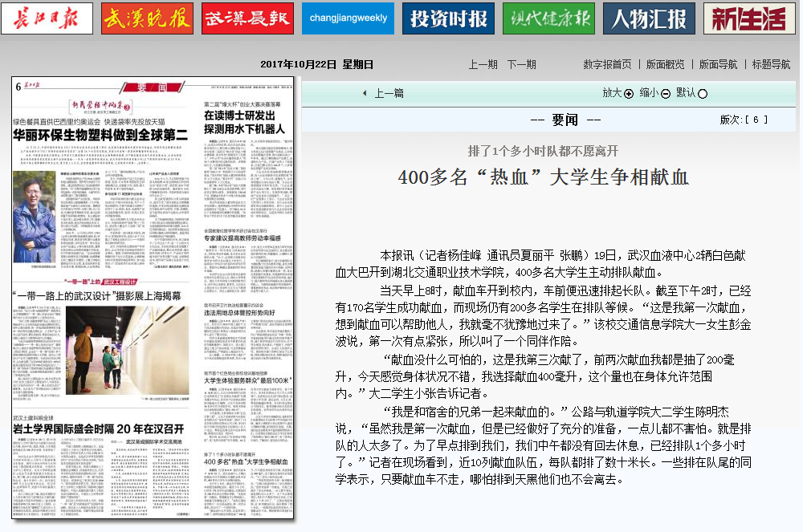Screen dimensions: 803x532
Task: Select the 默认 default size circle
Action: point(703,93)
